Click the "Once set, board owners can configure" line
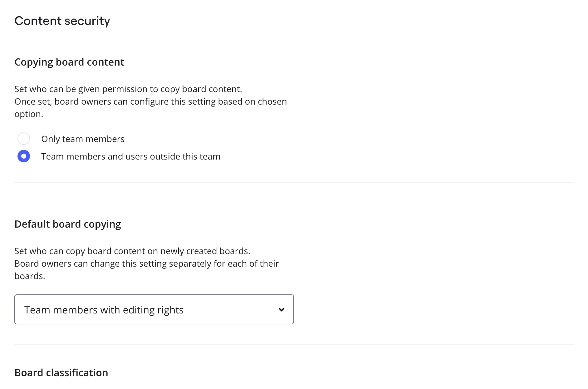Screen dimensions: 588x389 [x=150, y=101]
